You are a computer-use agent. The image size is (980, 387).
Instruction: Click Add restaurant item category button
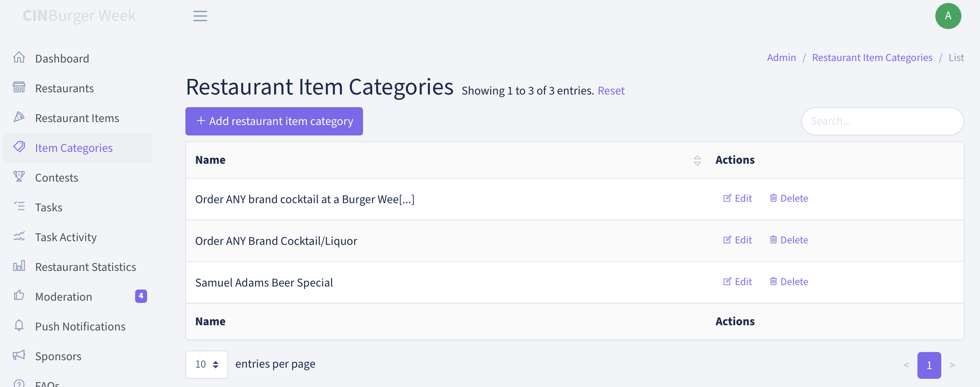click(x=274, y=121)
